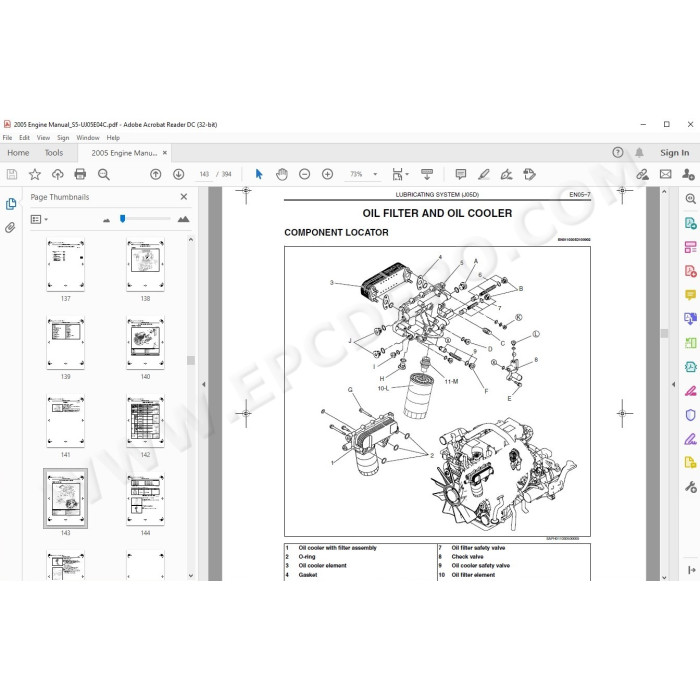This screenshot has height=700, width=700.
Task: Open the 73% zoom level dropdown
Action: point(375,174)
